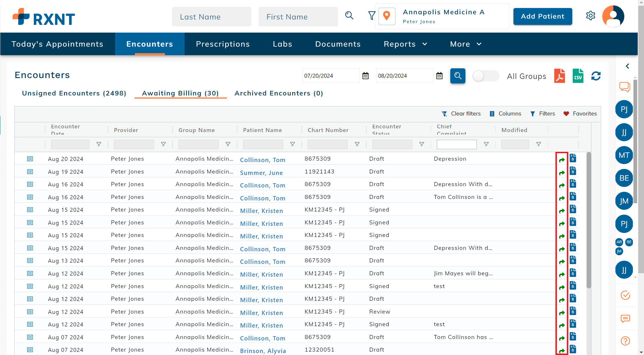Click the Chief Complaint filter input

[456, 144]
